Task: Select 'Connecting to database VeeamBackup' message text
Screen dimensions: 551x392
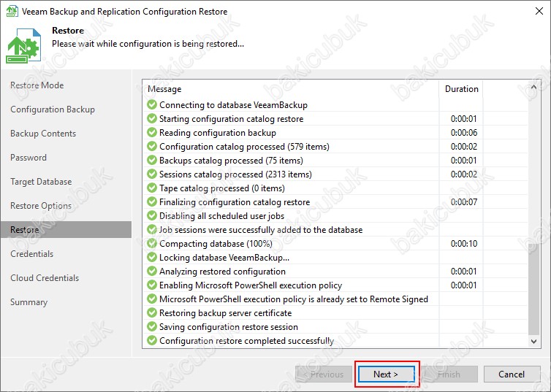Action: [233, 105]
